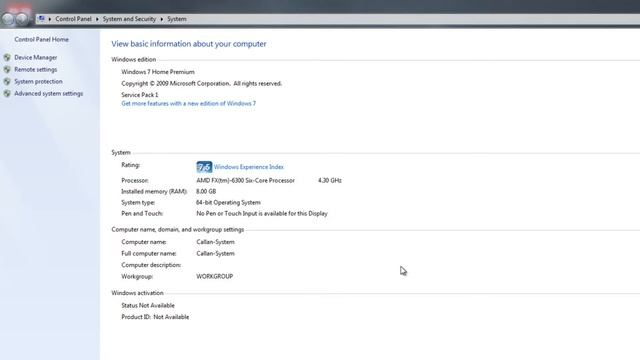
Task: Click the shield icon next to Remote settings
Action: point(7,69)
